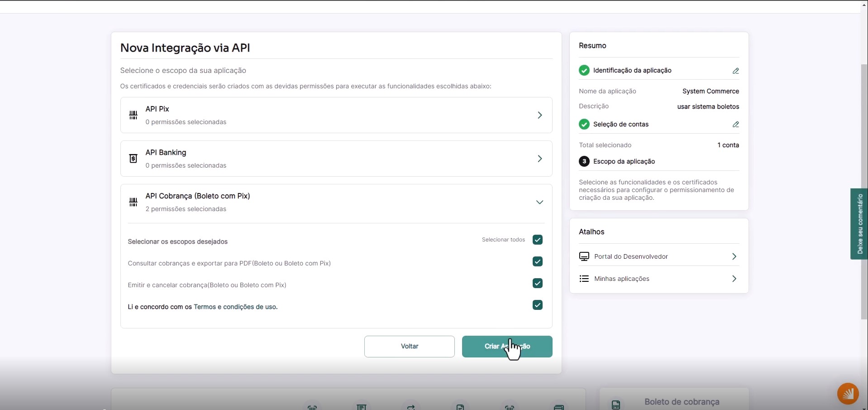
Task: Click the API Cobrança barcode icon
Action: click(x=133, y=202)
